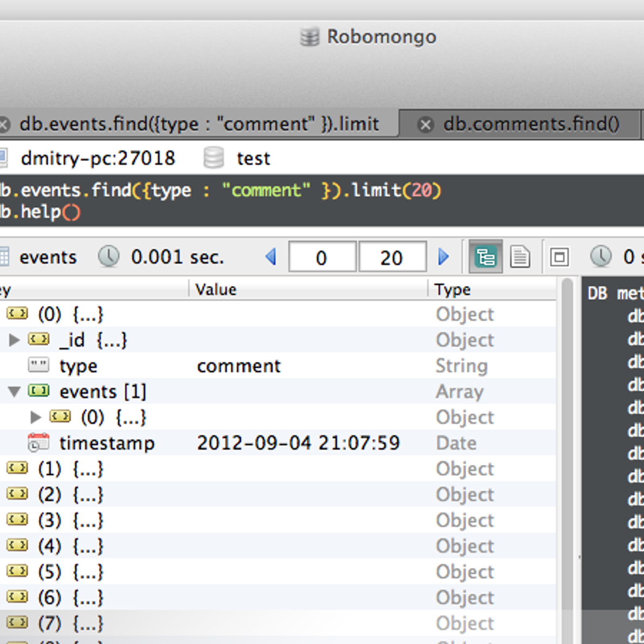Select the 2012-09-04 21:07:59 value
The width and height of the screenshot is (644, 644).
click(298, 443)
